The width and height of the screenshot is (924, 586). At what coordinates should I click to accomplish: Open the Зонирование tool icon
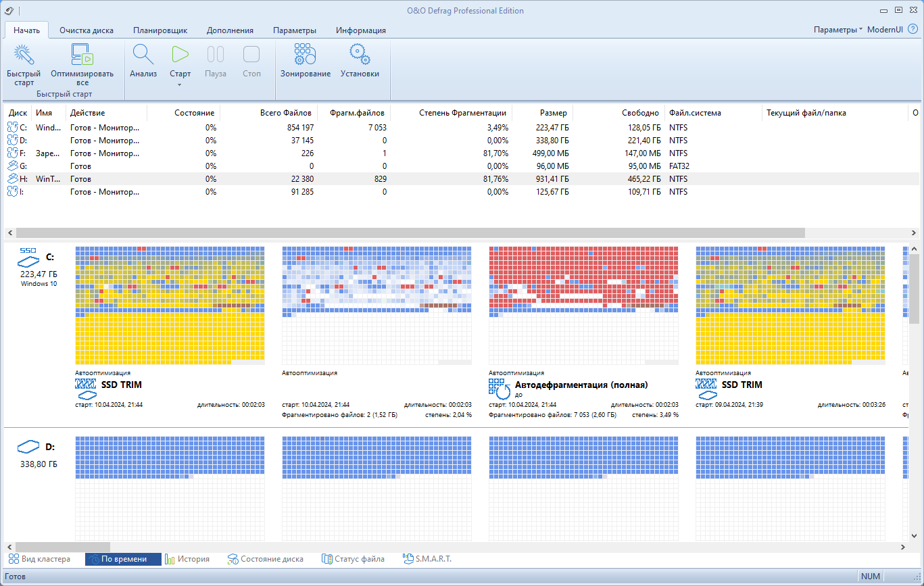point(306,55)
